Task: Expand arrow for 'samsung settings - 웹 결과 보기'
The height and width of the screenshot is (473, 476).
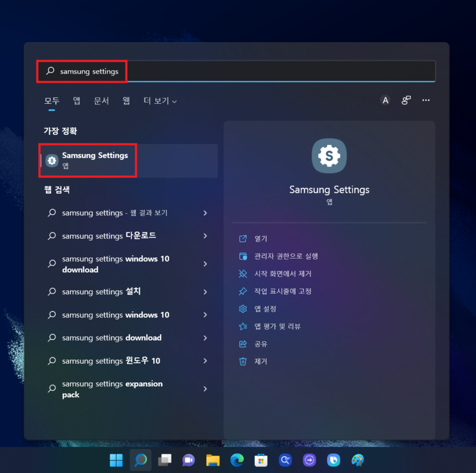Action: click(x=205, y=213)
